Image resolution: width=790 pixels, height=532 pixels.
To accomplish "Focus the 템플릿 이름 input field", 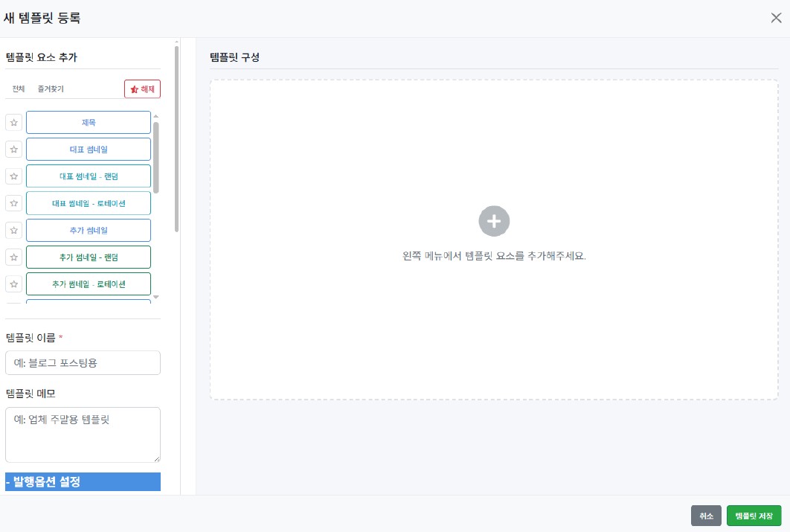I will (83, 363).
